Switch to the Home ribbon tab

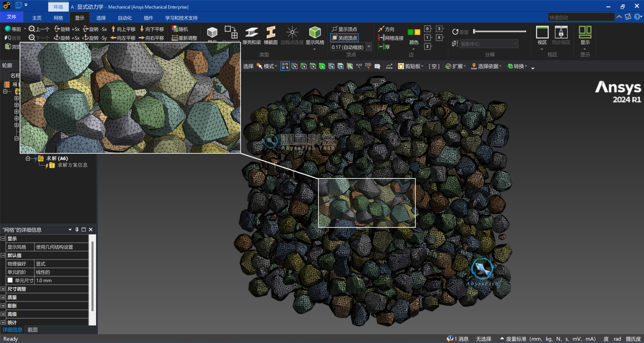pos(37,18)
